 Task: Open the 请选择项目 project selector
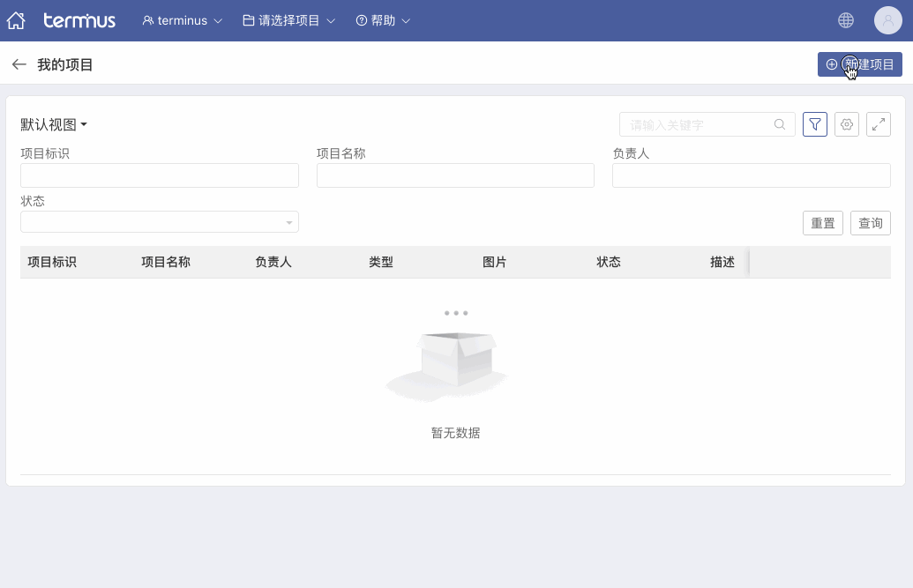(289, 20)
